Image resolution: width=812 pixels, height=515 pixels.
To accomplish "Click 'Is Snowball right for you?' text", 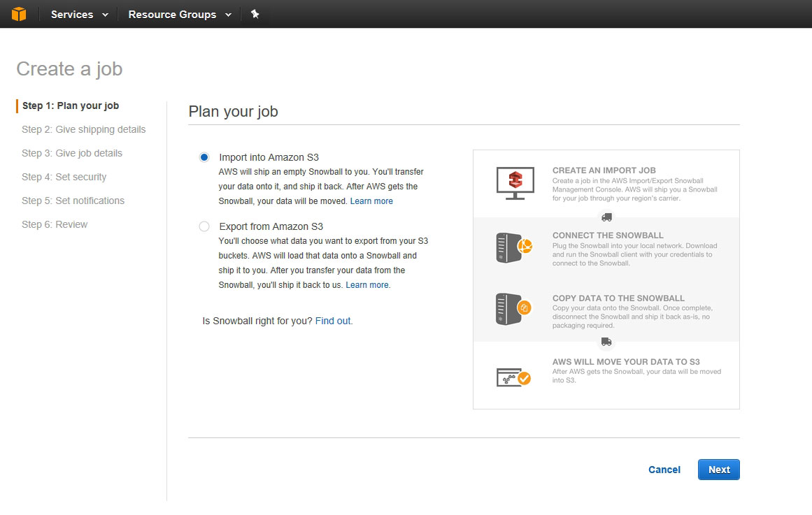I will pos(257,321).
